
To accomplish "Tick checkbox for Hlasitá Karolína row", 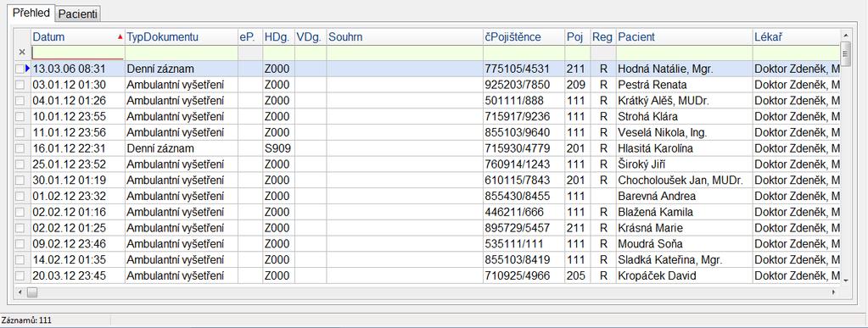I will click(x=20, y=149).
